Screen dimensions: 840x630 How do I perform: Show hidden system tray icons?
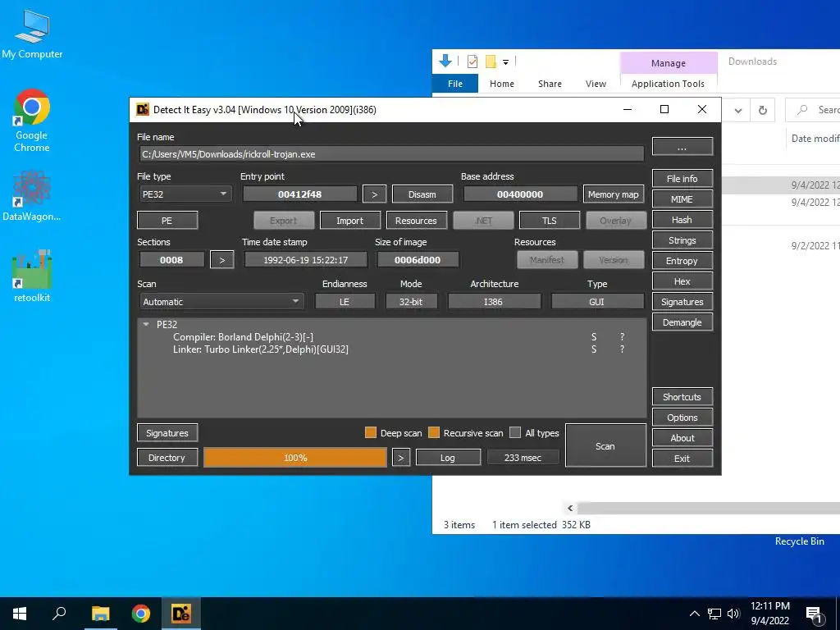(694, 614)
